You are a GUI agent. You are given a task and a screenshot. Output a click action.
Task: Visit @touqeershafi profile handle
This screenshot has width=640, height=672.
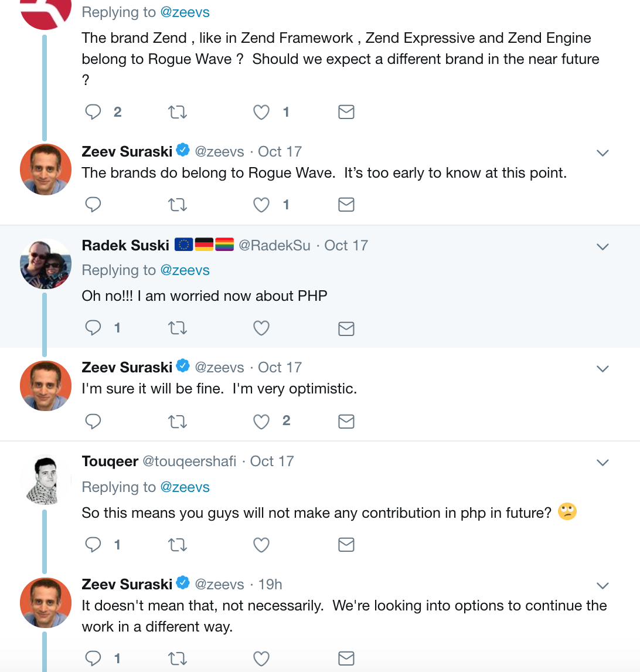189,461
